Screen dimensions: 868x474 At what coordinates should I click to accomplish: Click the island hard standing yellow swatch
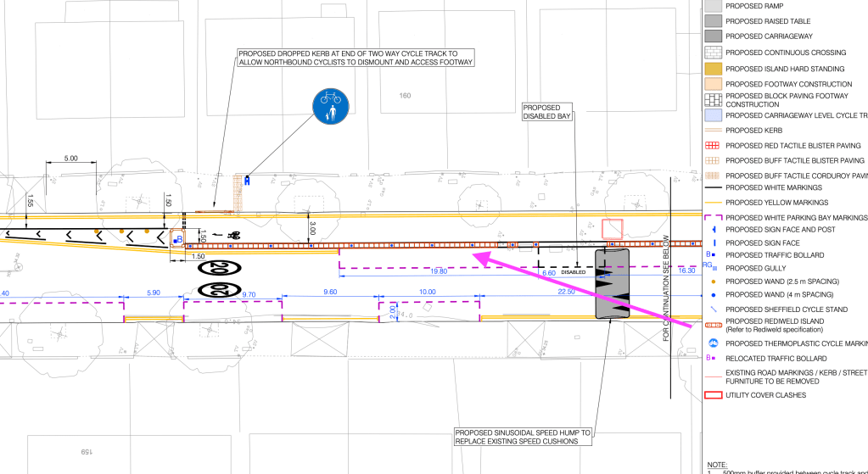(713, 68)
